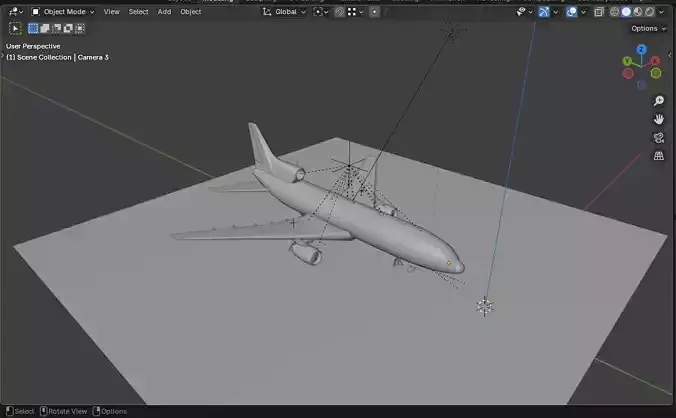676x418 pixels.
Task: Open overlays options dropdown arrow
Action: tap(583, 12)
